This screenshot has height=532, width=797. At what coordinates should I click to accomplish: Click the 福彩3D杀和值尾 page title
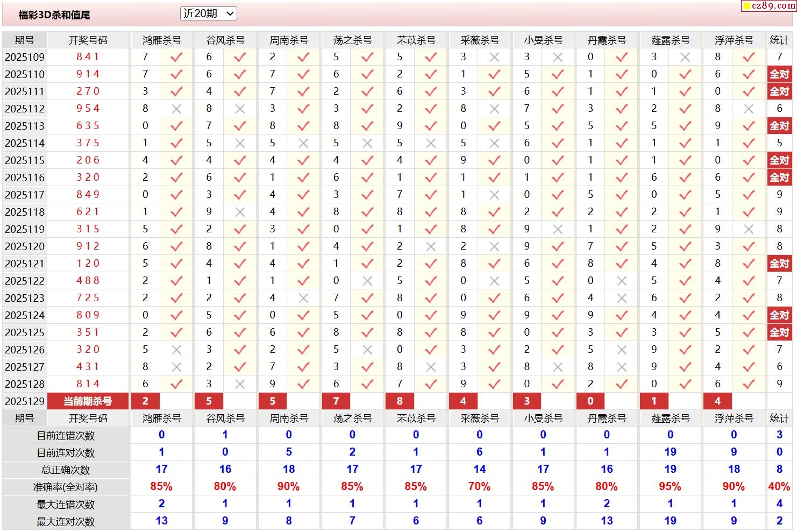click(54, 15)
